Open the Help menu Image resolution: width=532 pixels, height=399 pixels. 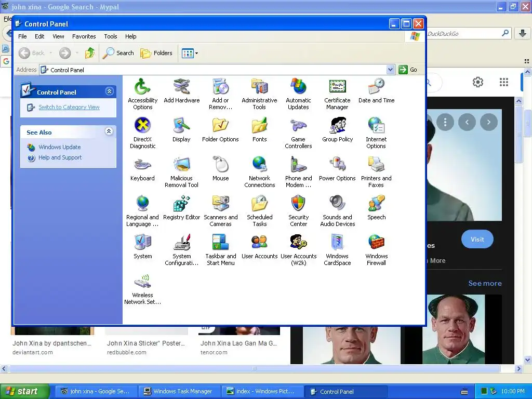(130, 36)
